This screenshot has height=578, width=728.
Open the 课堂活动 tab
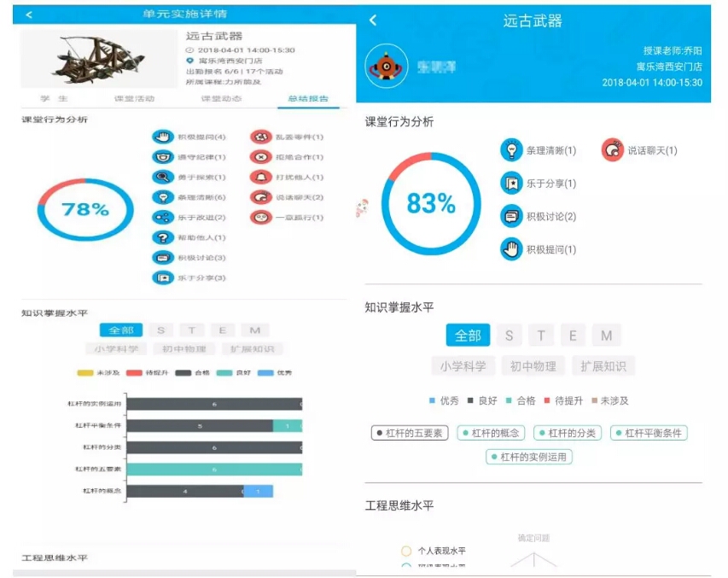(x=135, y=98)
